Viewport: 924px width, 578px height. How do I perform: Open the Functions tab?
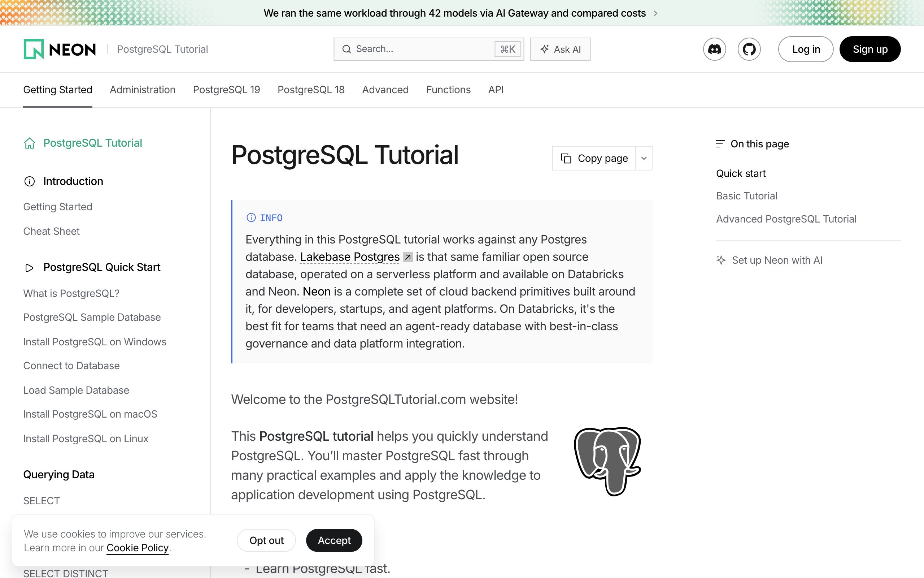[448, 90]
